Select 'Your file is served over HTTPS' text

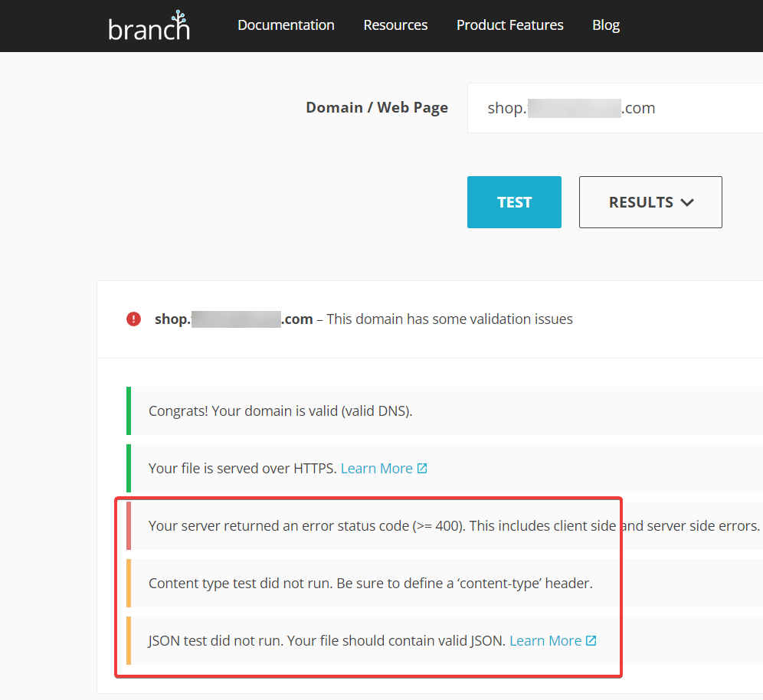click(242, 469)
